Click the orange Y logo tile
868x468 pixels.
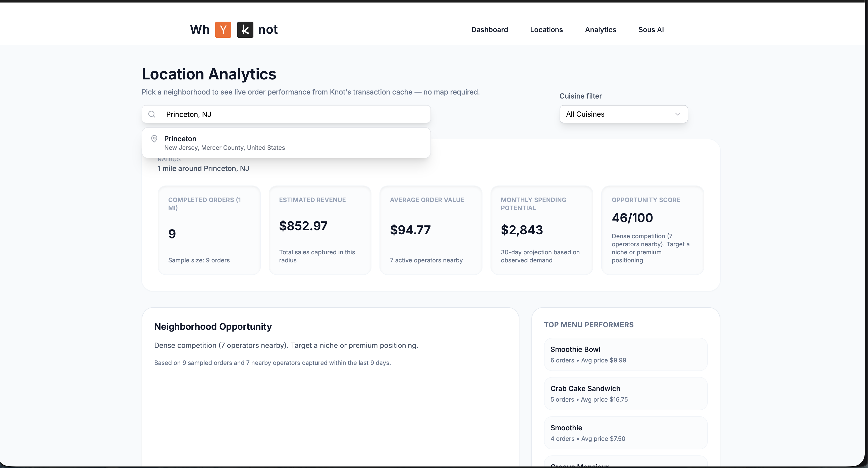[223, 30]
